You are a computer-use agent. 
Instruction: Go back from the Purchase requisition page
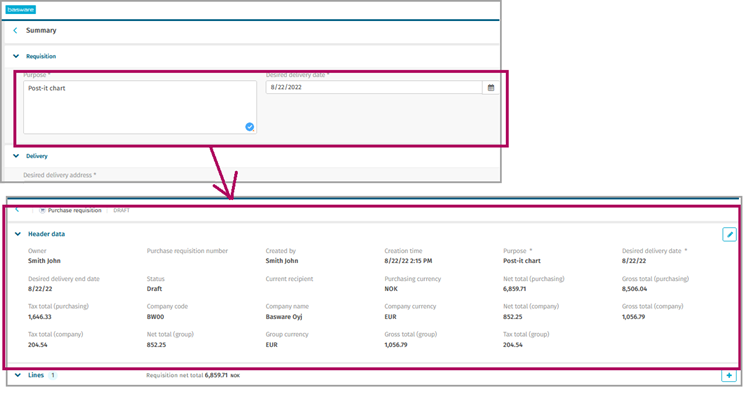(17, 210)
